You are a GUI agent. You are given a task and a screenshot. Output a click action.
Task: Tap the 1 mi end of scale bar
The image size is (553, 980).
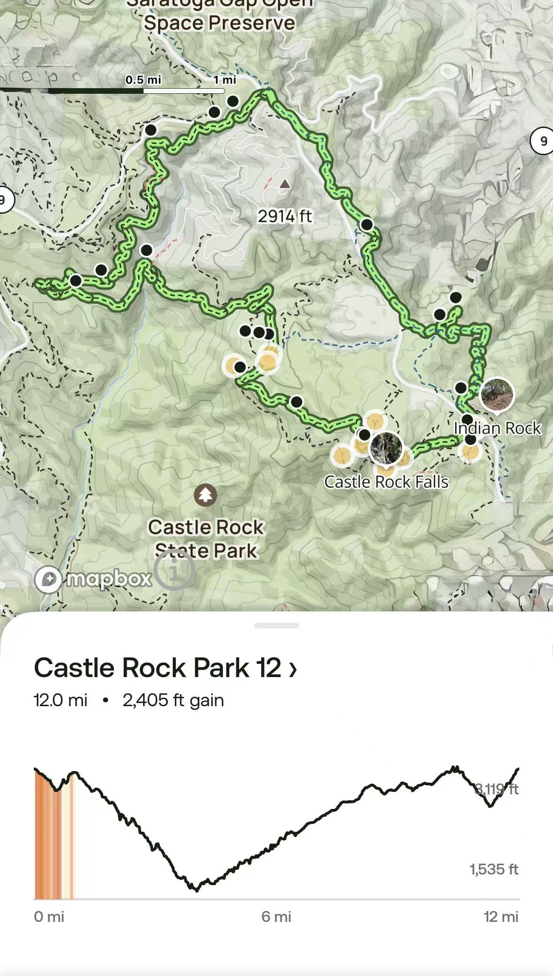tap(225, 80)
